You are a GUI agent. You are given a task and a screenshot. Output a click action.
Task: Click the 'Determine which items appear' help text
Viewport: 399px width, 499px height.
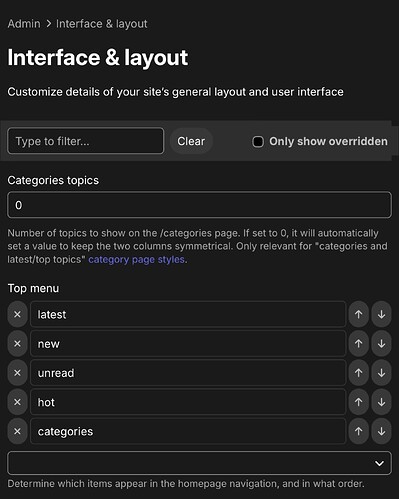186,484
